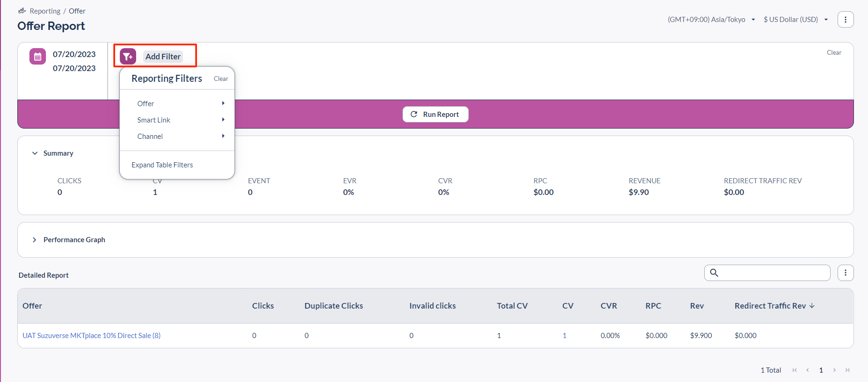The height and width of the screenshot is (382, 868).
Task: Jump to the last results page
Action: [847, 370]
